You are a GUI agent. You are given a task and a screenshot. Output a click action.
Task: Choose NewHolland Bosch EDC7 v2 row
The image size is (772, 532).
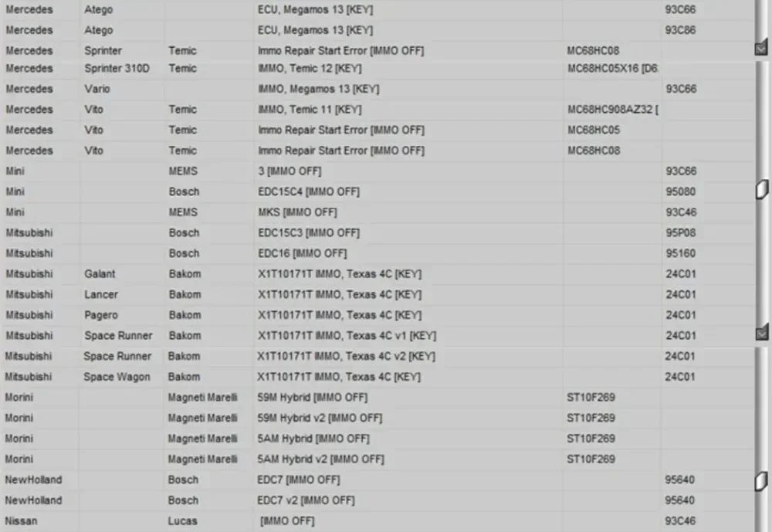click(378, 500)
